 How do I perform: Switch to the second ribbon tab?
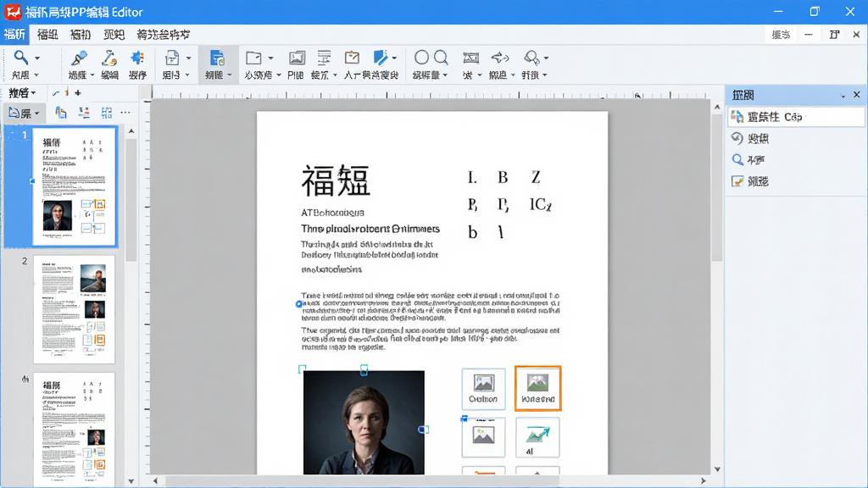[47, 34]
